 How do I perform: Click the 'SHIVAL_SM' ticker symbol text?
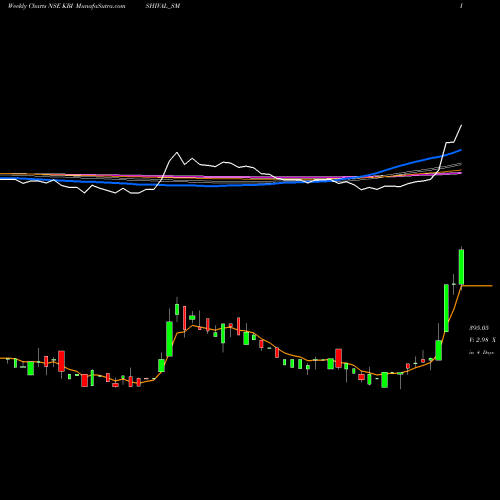tap(163, 6)
